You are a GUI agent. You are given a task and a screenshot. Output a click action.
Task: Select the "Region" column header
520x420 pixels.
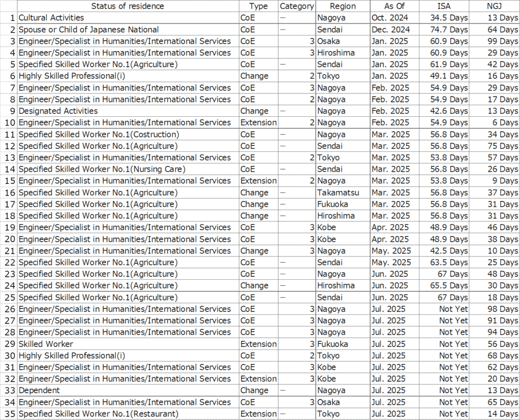tap(343, 6)
